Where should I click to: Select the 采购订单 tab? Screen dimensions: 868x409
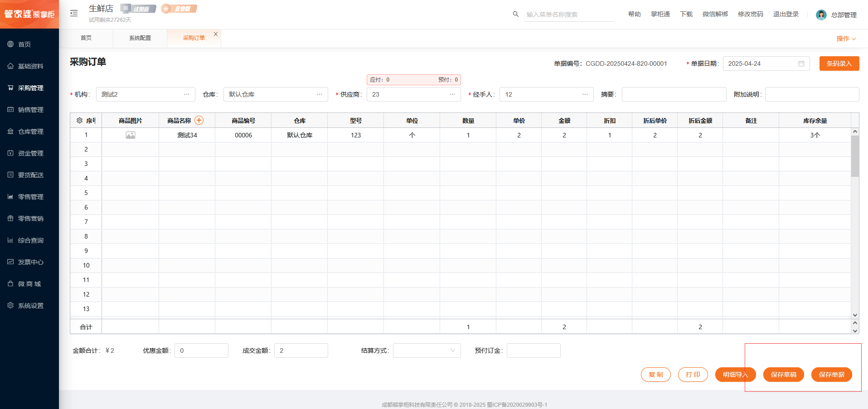tap(194, 38)
